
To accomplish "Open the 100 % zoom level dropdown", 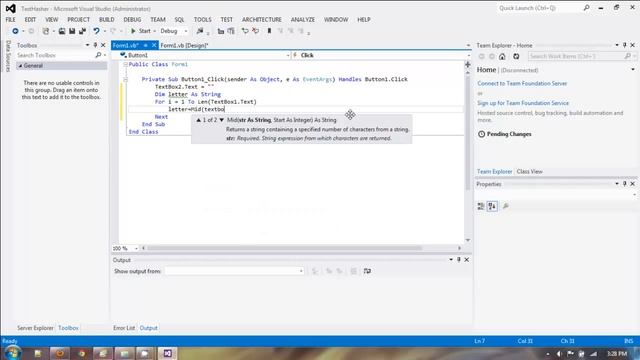I will (136, 248).
